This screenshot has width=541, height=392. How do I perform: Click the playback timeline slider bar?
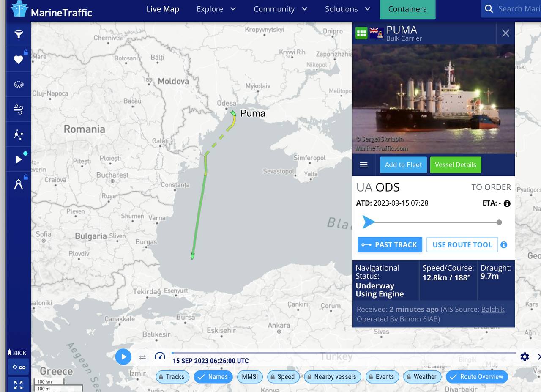click(344, 353)
